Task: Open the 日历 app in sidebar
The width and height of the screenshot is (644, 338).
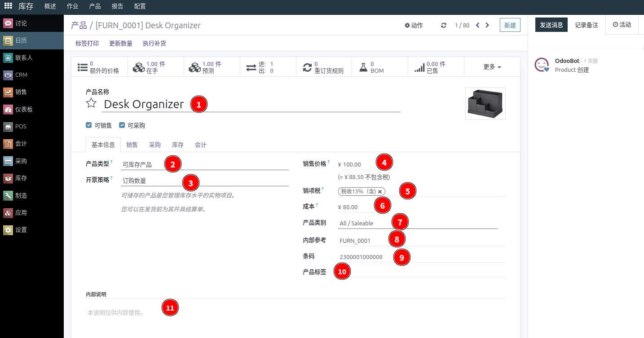Action: click(x=31, y=40)
